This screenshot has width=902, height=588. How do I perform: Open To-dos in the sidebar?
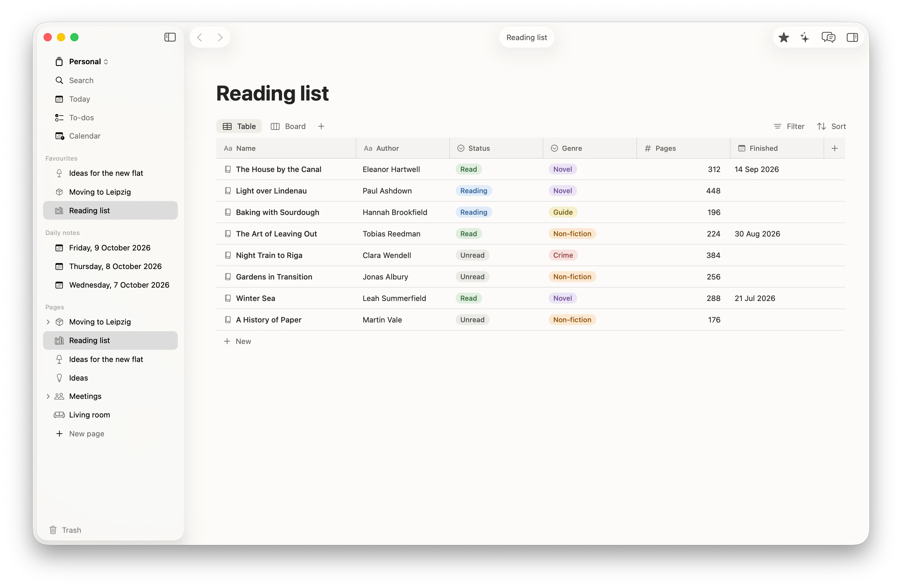[110, 117]
